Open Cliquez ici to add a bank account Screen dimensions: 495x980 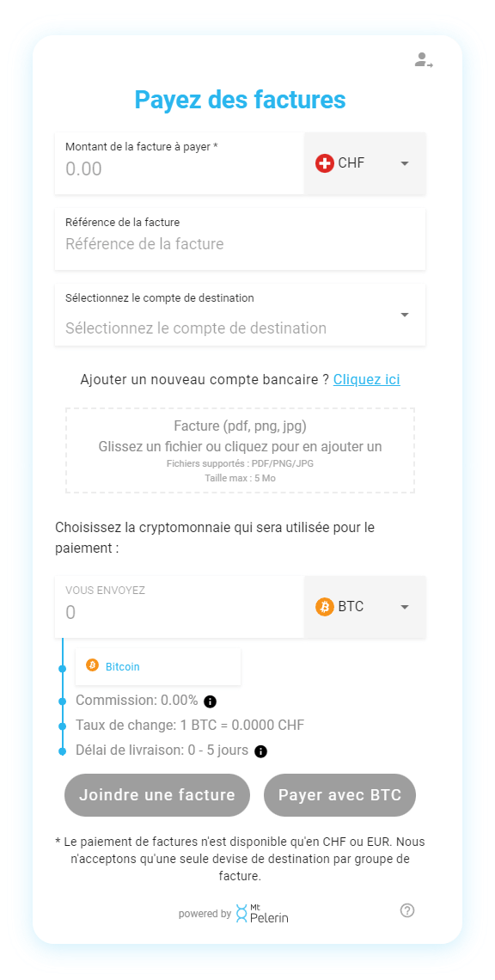coord(366,379)
